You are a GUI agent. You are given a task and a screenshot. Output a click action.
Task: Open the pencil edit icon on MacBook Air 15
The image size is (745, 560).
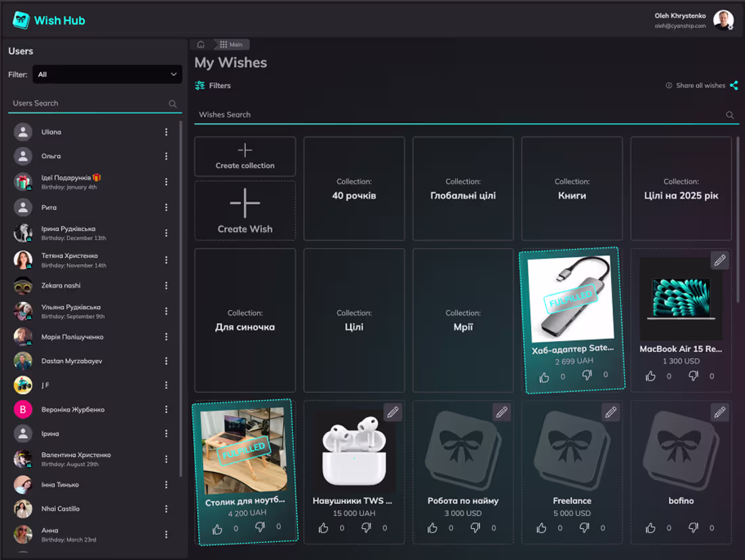tap(720, 259)
